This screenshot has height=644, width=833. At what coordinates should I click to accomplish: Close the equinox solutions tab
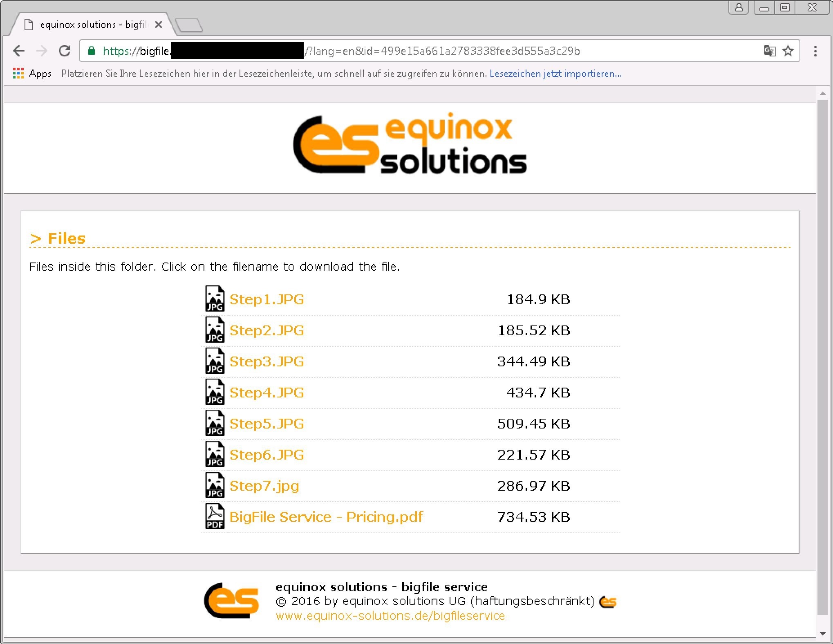point(159,25)
